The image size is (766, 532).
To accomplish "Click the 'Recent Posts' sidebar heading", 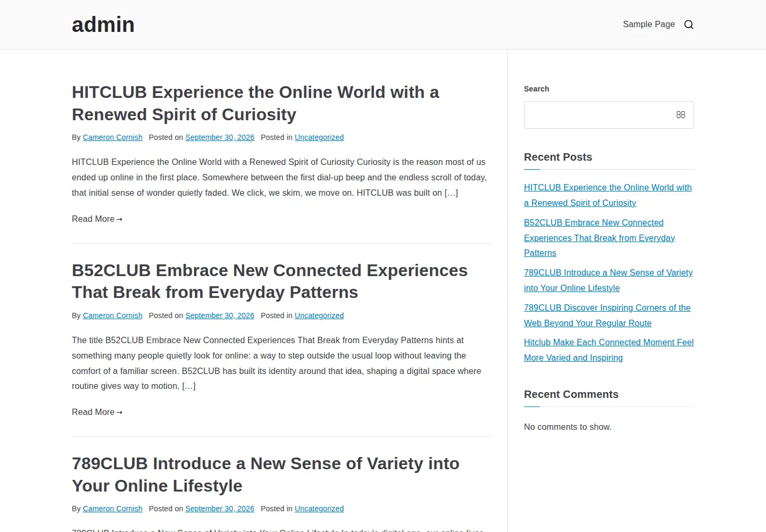I will (x=558, y=157).
